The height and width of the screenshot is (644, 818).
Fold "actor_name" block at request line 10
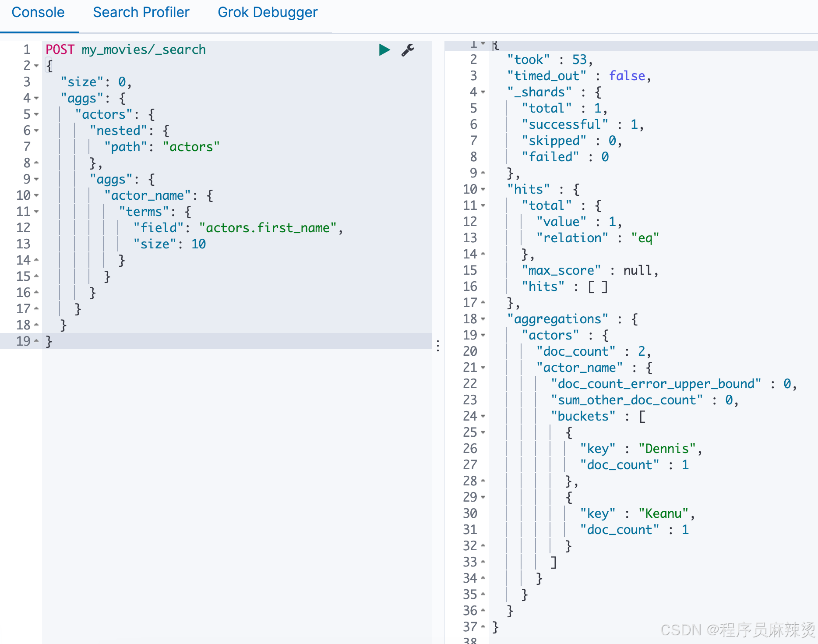tap(37, 195)
